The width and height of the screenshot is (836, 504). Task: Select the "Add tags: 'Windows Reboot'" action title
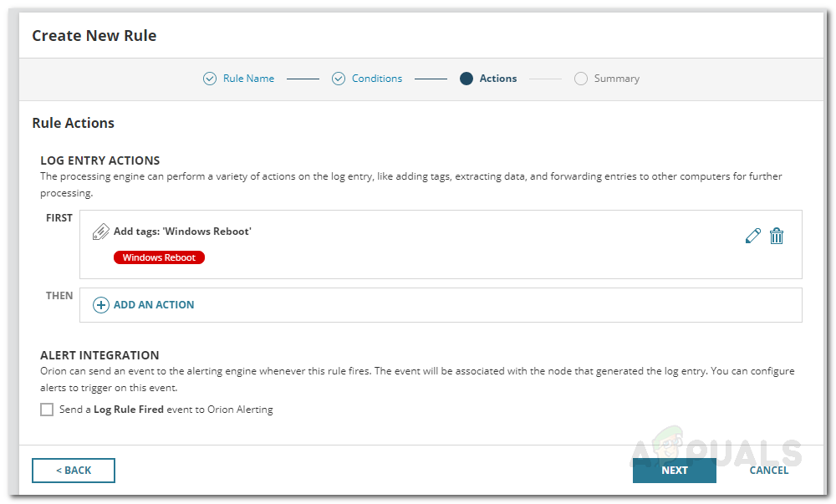(x=182, y=232)
